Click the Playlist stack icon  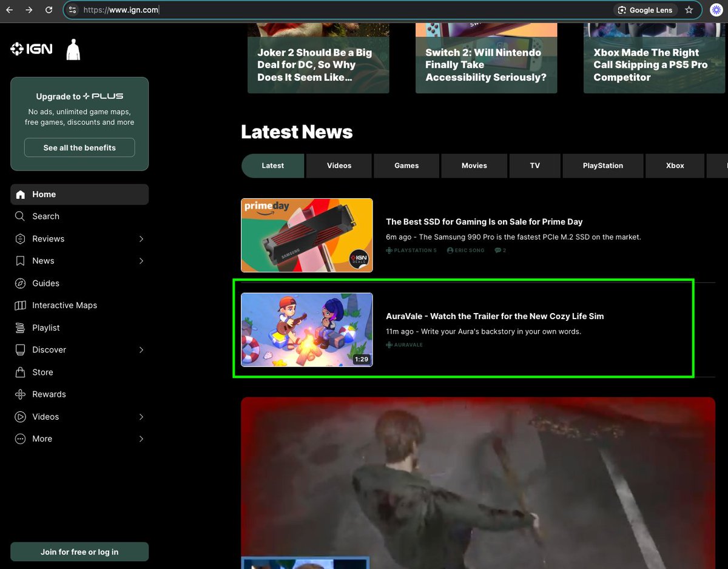[21, 328]
